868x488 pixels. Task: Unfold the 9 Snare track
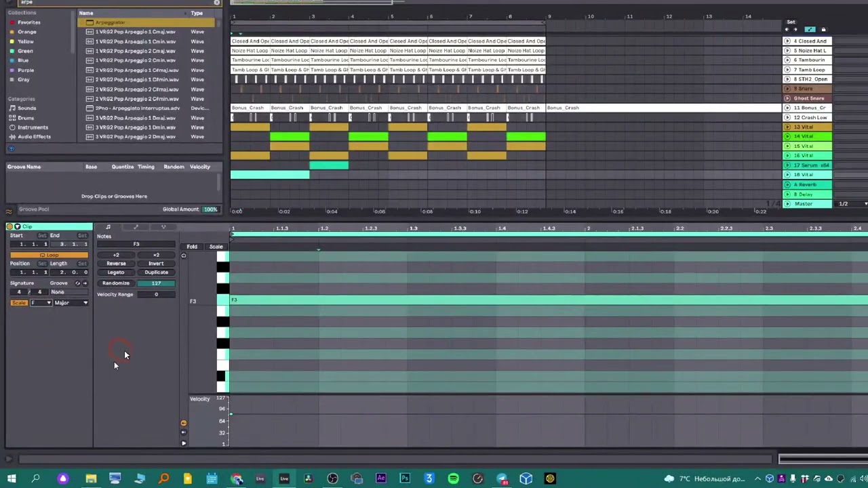[x=787, y=89]
